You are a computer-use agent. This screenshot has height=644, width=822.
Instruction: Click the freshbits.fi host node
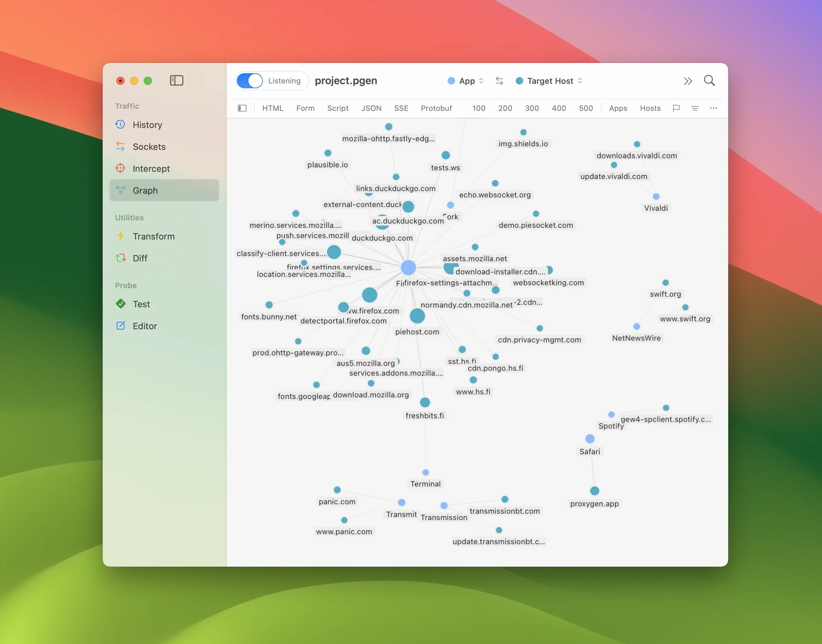[x=425, y=402]
